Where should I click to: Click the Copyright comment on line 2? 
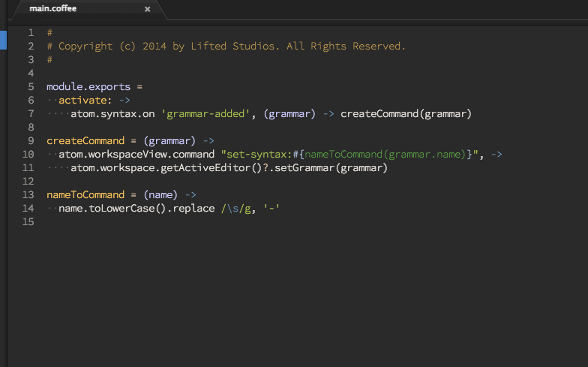coord(226,47)
